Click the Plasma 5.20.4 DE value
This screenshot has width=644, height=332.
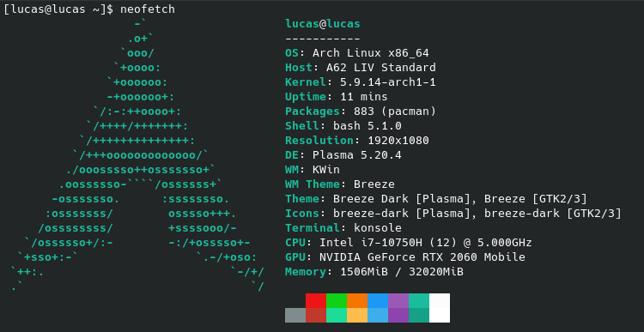tap(357, 155)
